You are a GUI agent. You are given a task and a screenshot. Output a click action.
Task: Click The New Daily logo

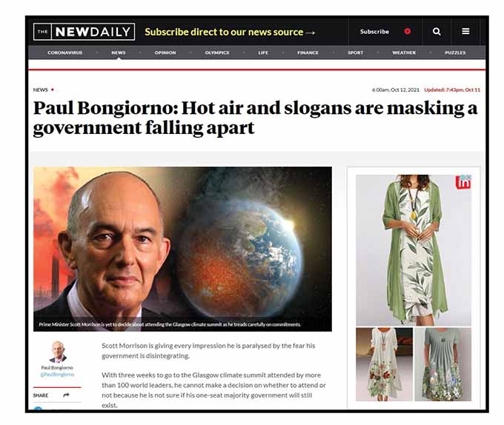[84, 32]
